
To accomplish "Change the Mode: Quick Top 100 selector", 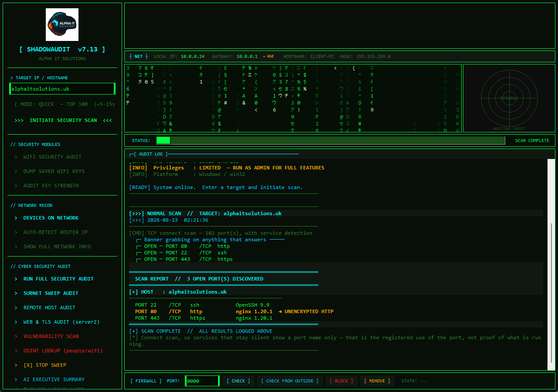I will (65, 105).
